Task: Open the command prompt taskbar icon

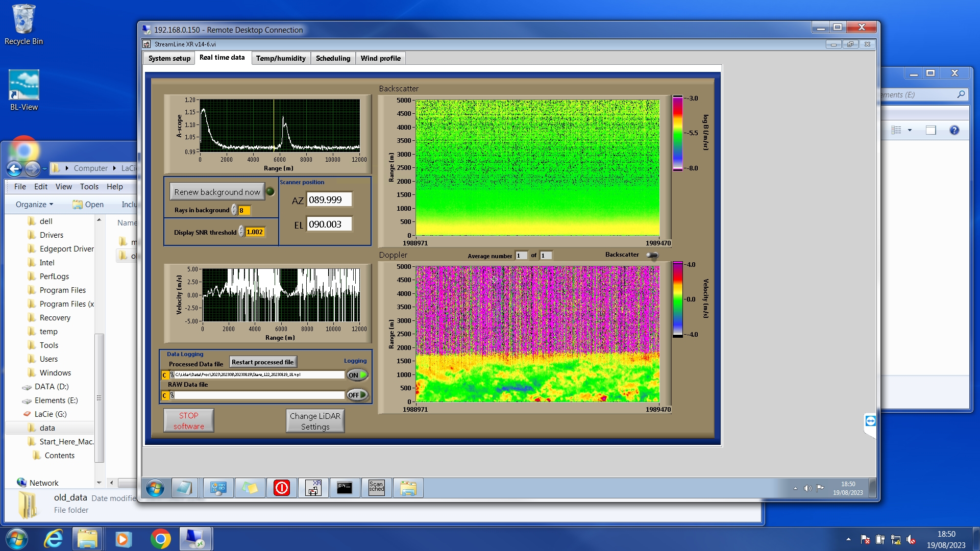Action: pos(345,488)
